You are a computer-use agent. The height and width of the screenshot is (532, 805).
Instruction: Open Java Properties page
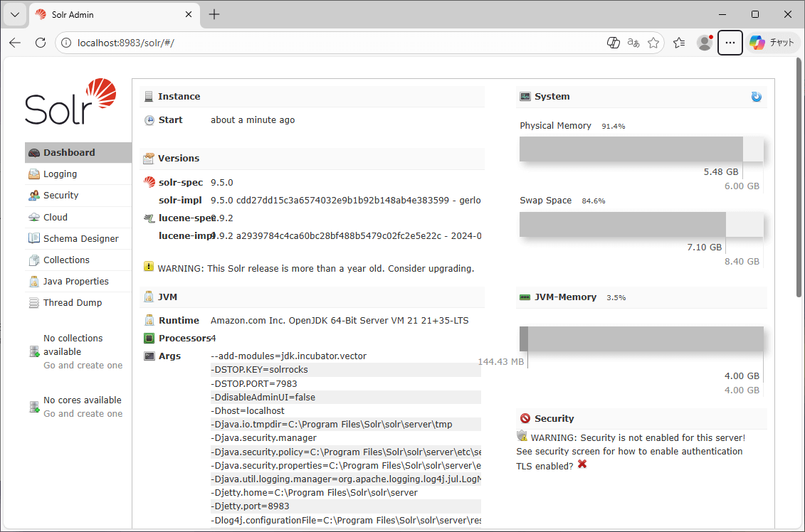pos(75,282)
